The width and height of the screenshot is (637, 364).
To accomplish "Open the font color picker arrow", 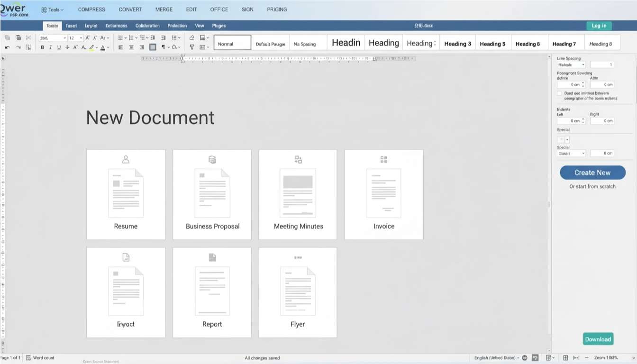I will click(x=108, y=47).
